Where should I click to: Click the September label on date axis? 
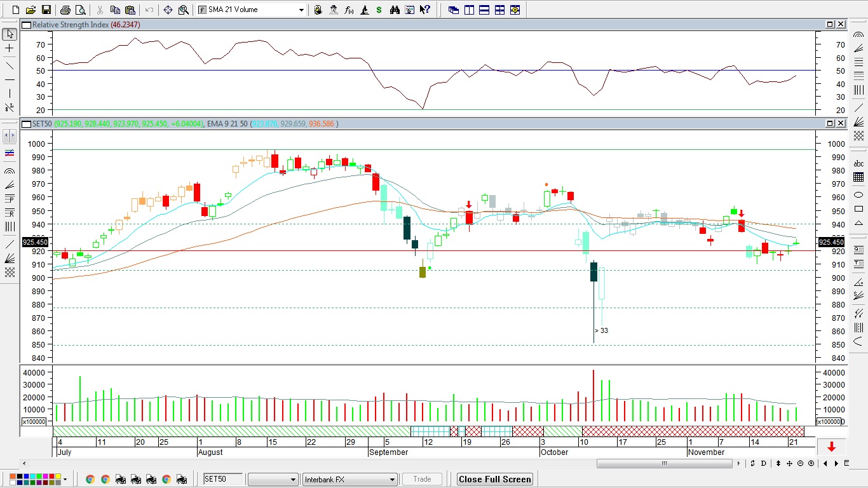point(388,452)
